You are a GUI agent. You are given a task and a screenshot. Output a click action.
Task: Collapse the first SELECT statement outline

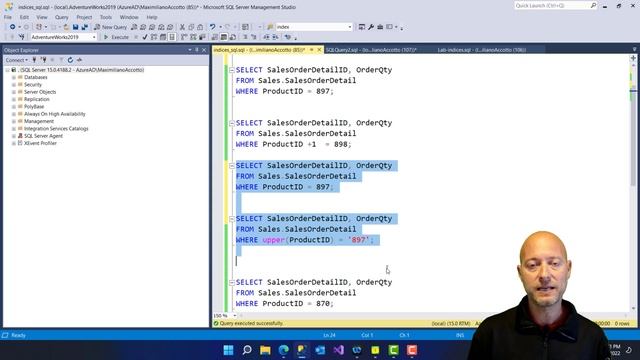pos(231,70)
